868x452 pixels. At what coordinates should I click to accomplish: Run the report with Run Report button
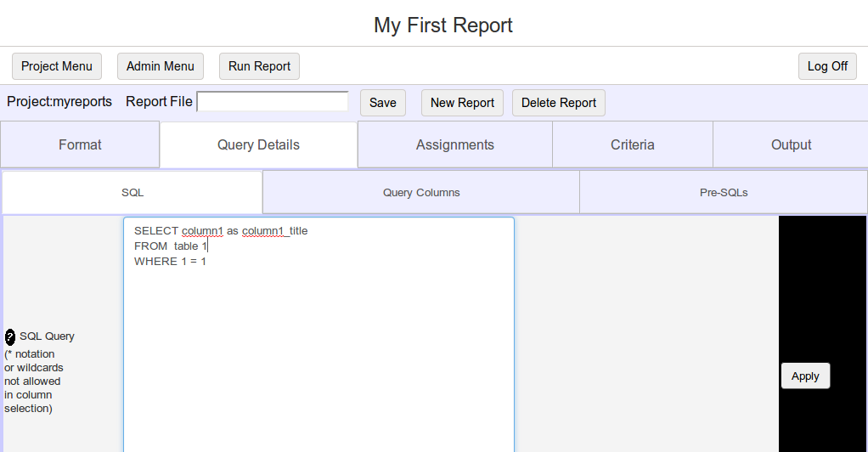[x=259, y=66]
